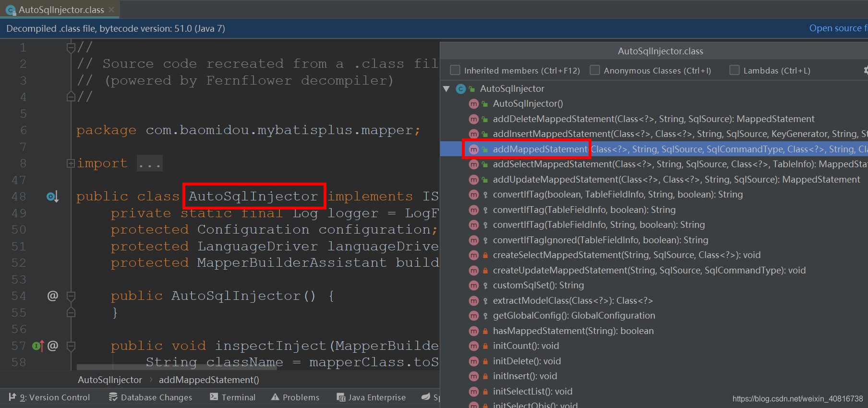Collapse the AutoSqlInjector class tree node
Screen dimensions: 868x408
[446, 89]
